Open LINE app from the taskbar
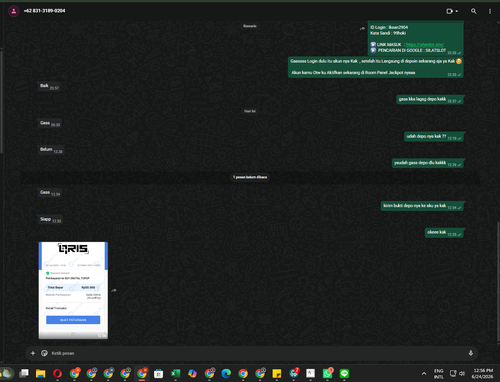500x382 pixels. click(344, 373)
